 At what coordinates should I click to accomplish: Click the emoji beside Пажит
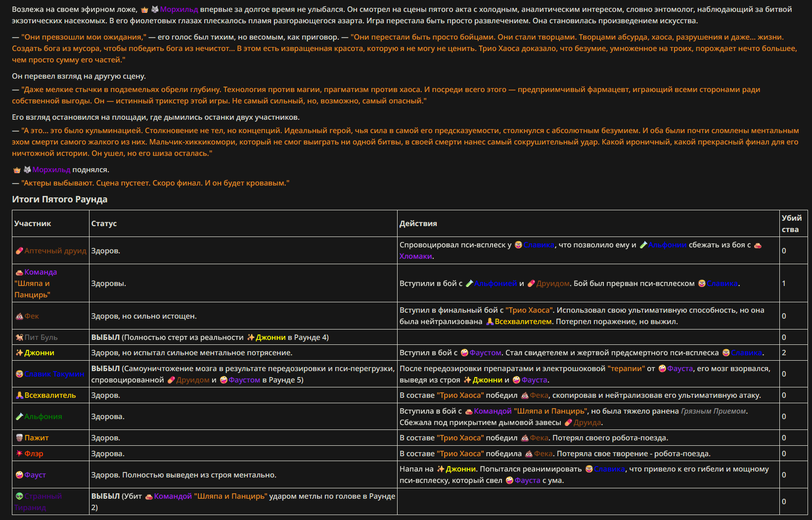click(19, 438)
